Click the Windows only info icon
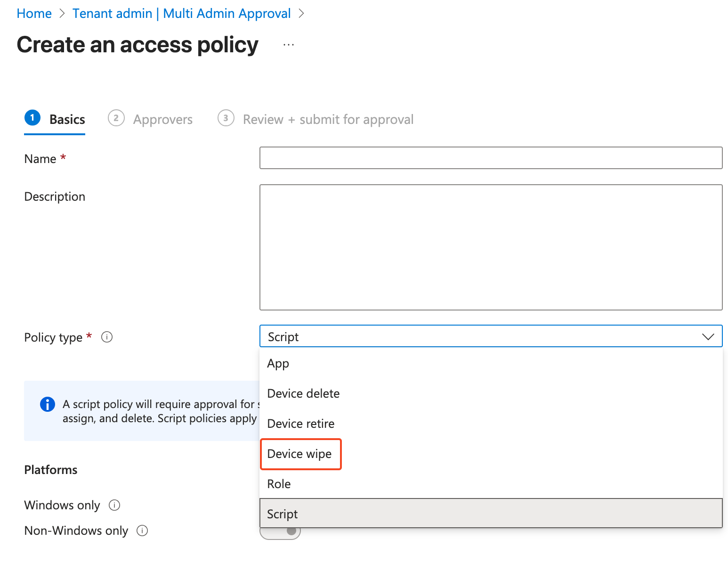The height and width of the screenshot is (572, 728). point(114,505)
